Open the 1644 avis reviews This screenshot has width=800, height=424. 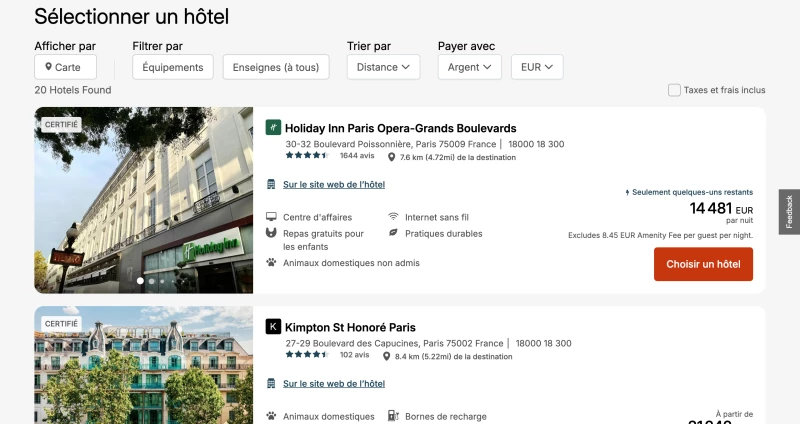tap(357, 156)
